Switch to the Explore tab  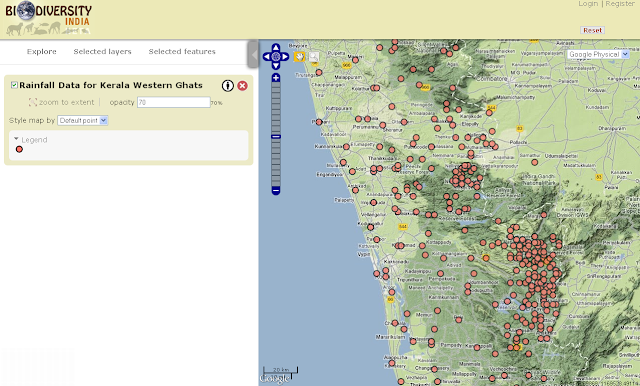pyautogui.click(x=42, y=51)
